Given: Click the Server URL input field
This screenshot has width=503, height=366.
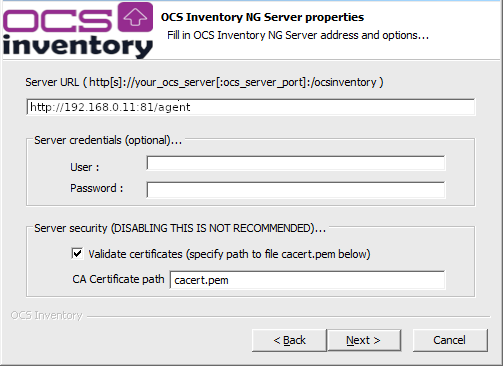Looking at the screenshot, I should pyautogui.click(x=251, y=107).
